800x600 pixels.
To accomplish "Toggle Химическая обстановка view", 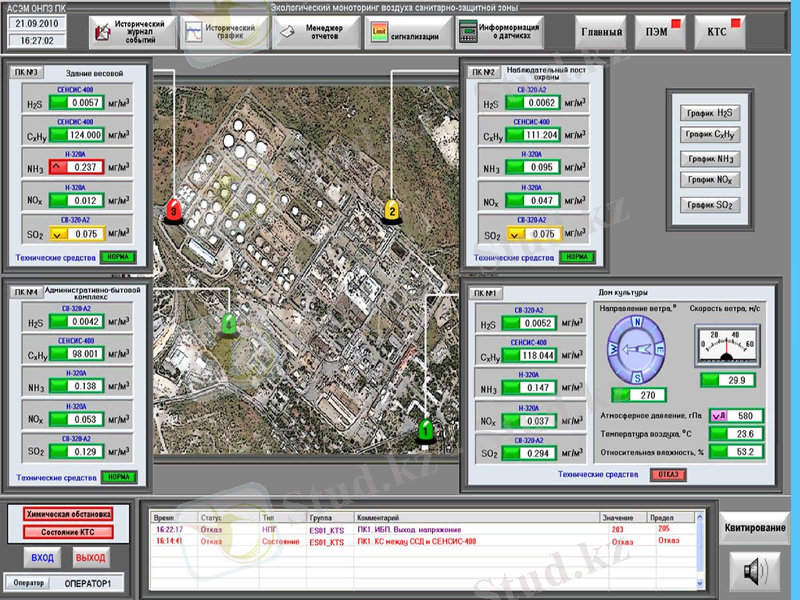I will tap(69, 514).
